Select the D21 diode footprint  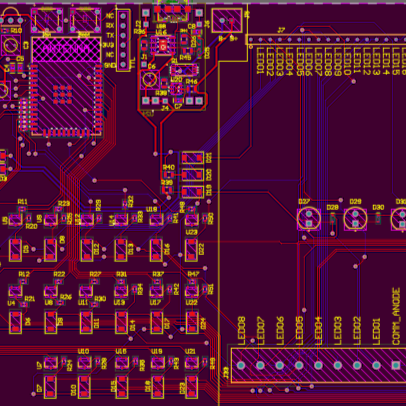pyautogui.click(x=192, y=158)
